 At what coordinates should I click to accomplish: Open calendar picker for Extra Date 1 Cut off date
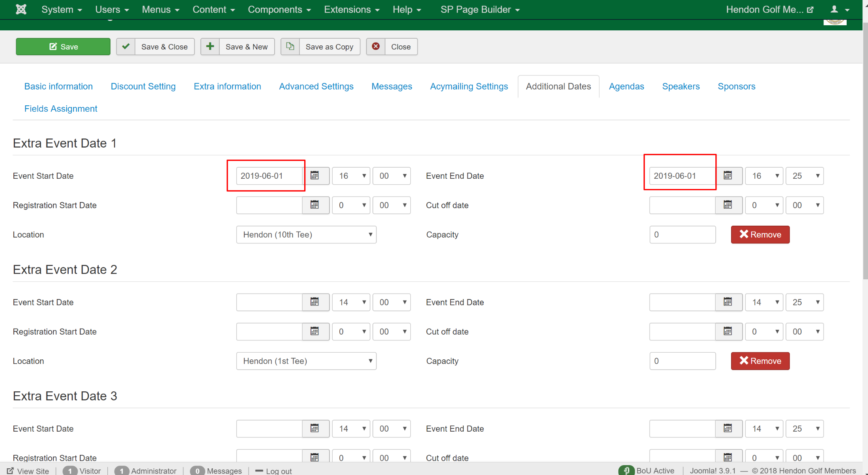click(728, 205)
